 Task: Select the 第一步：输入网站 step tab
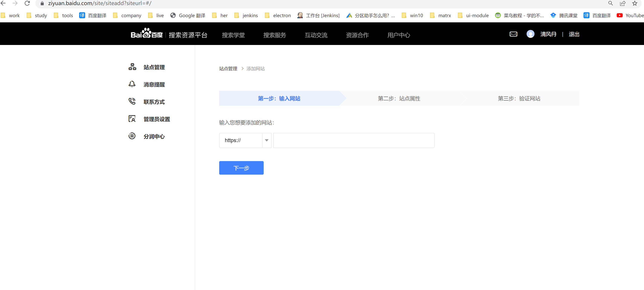[279, 99]
